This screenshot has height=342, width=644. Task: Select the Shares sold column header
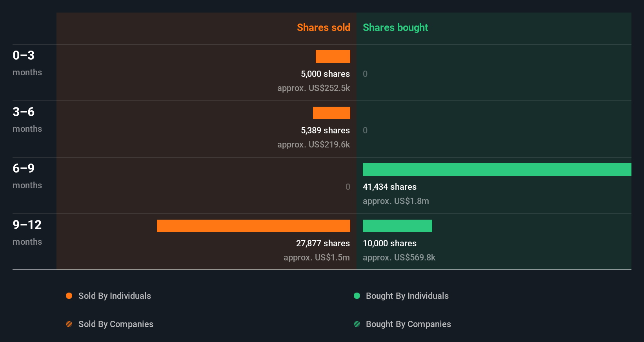click(x=324, y=27)
